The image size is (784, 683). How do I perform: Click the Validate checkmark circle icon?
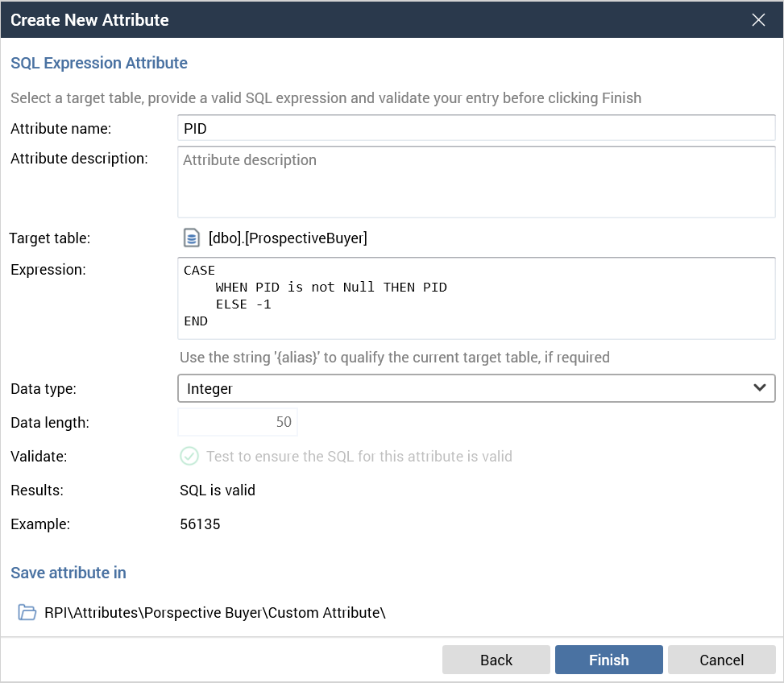click(189, 457)
